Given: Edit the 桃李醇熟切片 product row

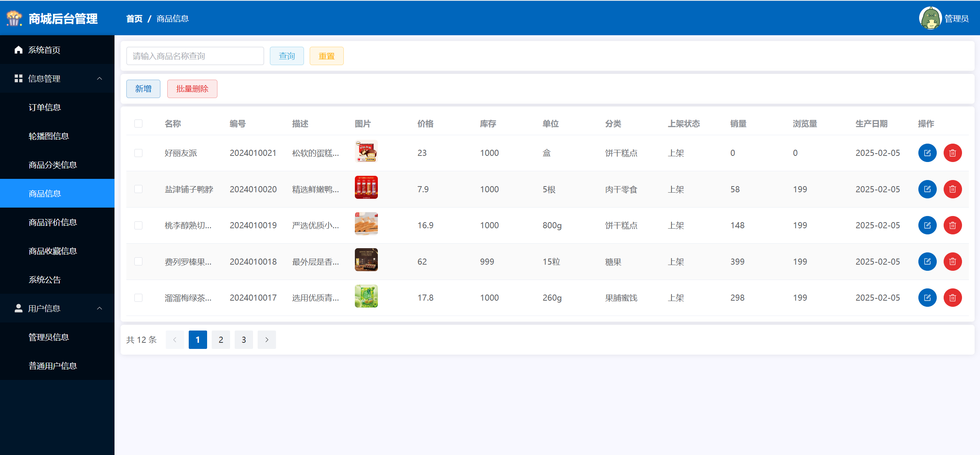Looking at the screenshot, I should click(x=927, y=225).
